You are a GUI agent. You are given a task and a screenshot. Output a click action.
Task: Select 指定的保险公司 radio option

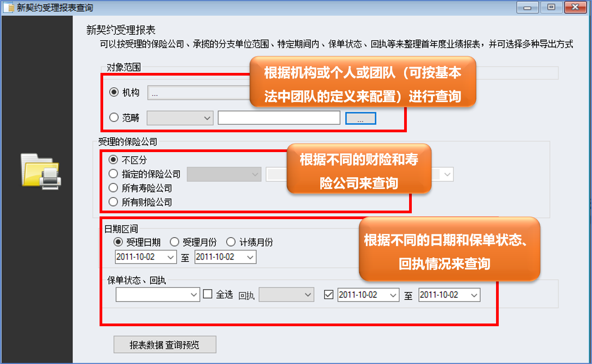coord(113,174)
